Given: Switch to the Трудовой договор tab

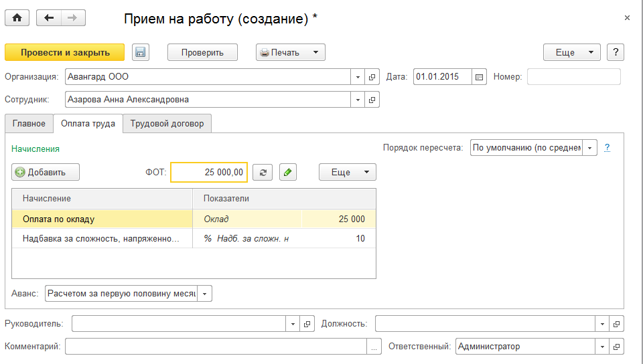Looking at the screenshot, I should [167, 124].
